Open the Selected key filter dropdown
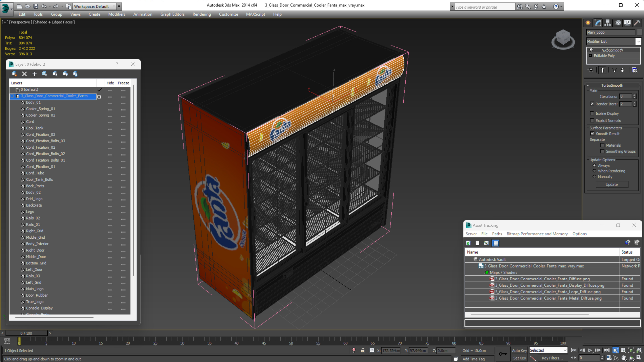Screen dimensions: 644x362 tap(548, 350)
